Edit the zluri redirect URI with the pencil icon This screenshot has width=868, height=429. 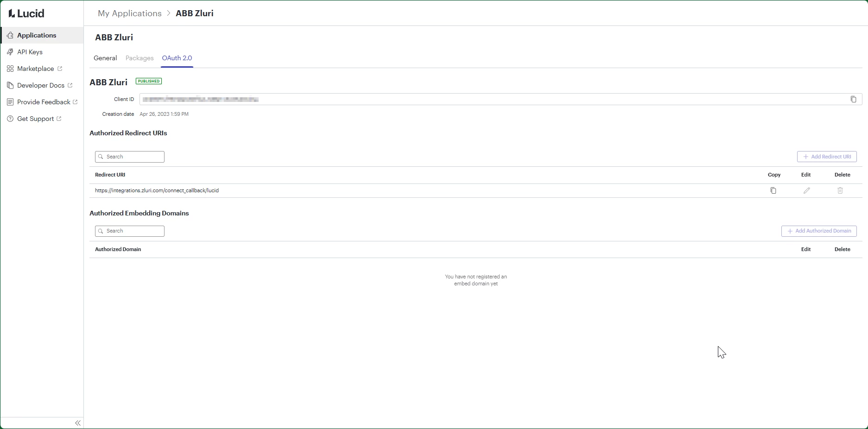[807, 190]
